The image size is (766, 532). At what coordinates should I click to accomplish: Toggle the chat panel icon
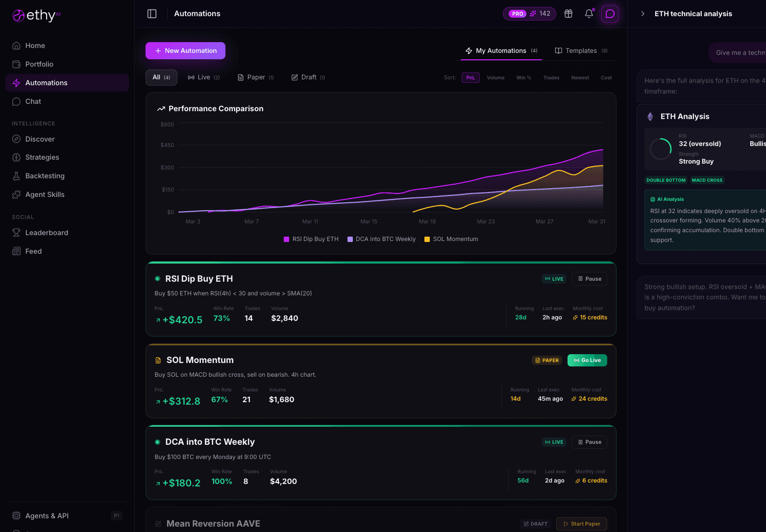pos(610,14)
